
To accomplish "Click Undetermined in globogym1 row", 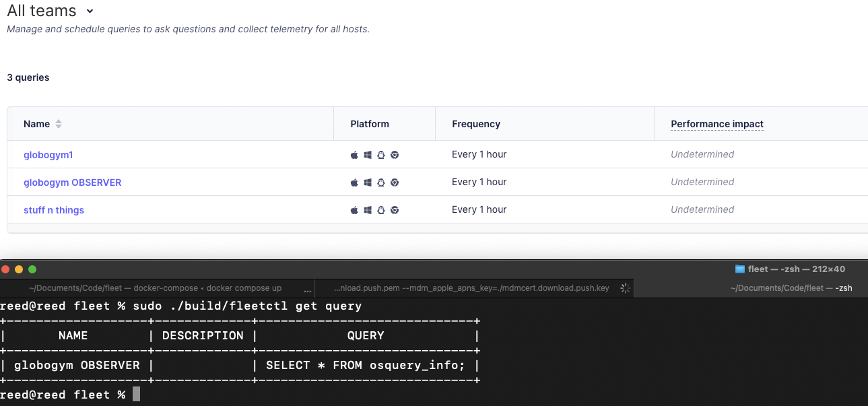I will coord(702,154).
